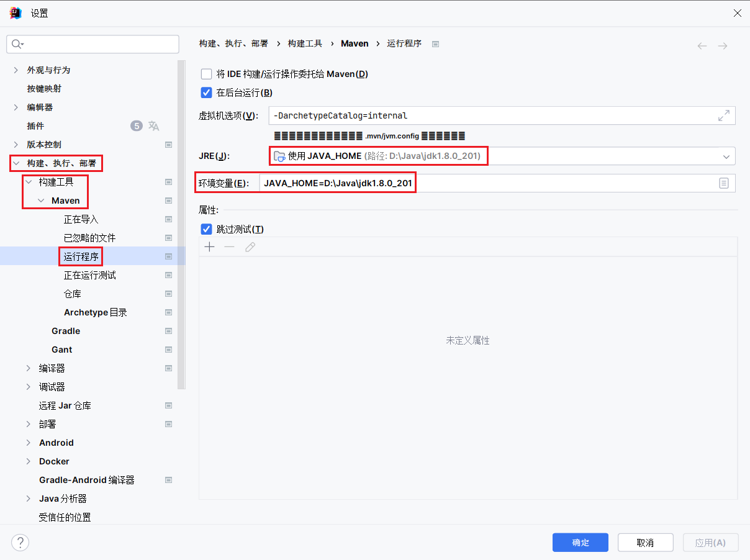Viewport: 750px width, 560px height.
Task: Click the forward navigation arrow
Action: tap(723, 46)
